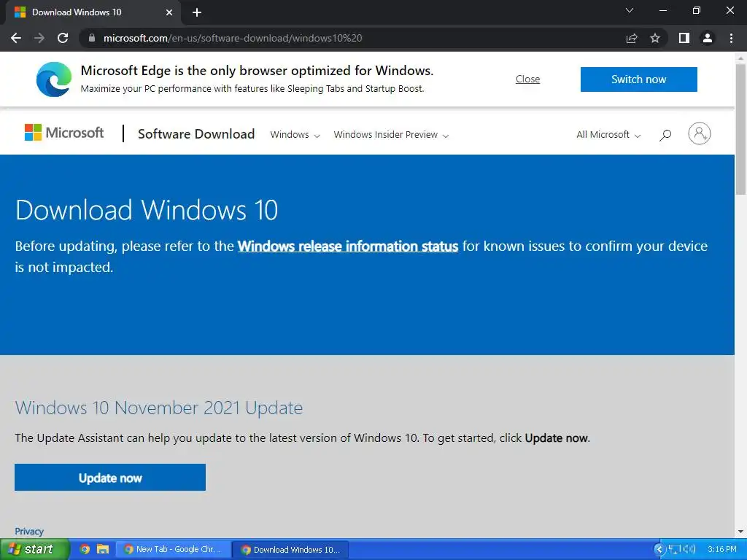Screen dimensions: 747x560
Task: Click the Download Windows 10 page heading
Action: (x=147, y=210)
